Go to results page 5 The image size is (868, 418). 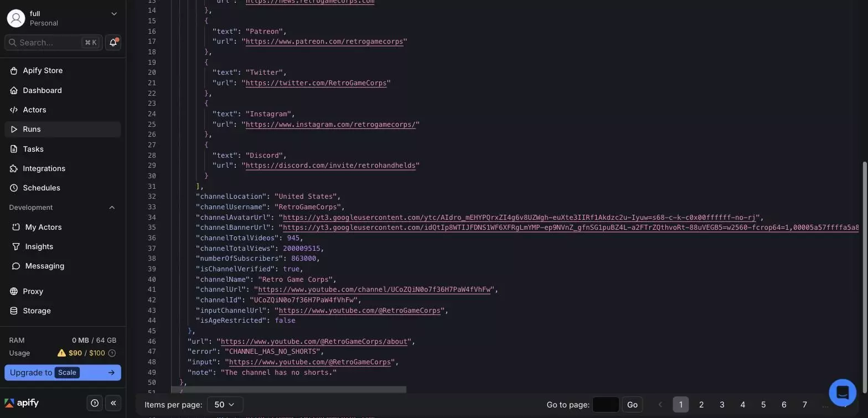pyautogui.click(x=763, y=405)
